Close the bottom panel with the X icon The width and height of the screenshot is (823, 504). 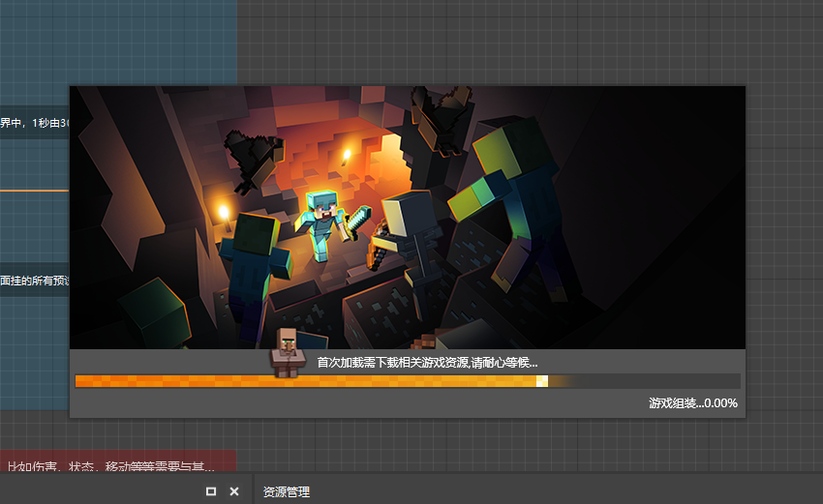pyautogui.click(x=234, y=491)
